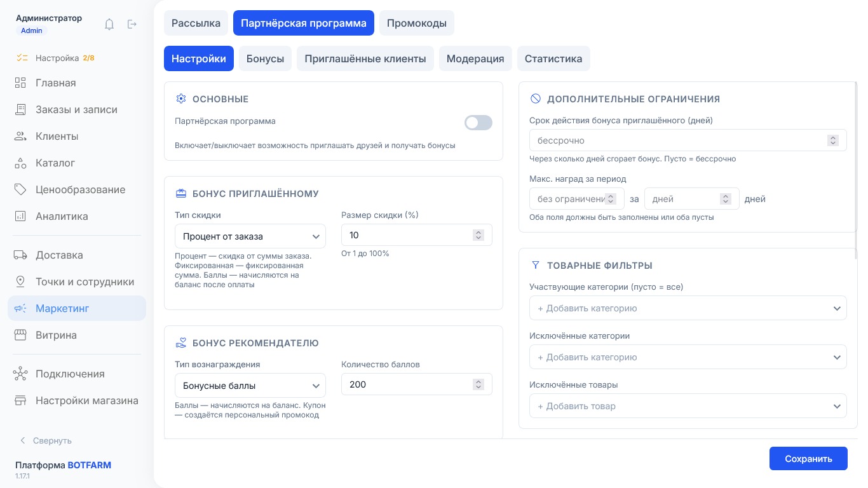Click the Admin role badge
868x488 pixels.
tap(32, 30)
